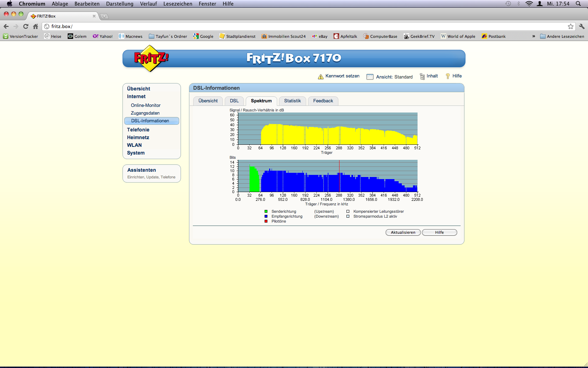Screen dimensions: 588x368
Task: Click the FRITZ! logo
Action: point(151,58)
